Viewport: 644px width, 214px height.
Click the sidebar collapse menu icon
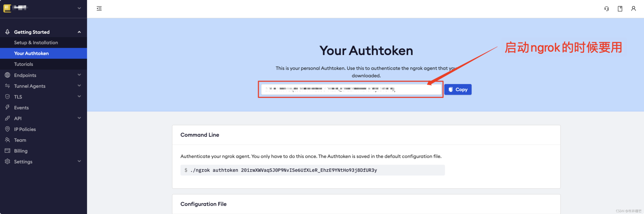click(99, 8)
